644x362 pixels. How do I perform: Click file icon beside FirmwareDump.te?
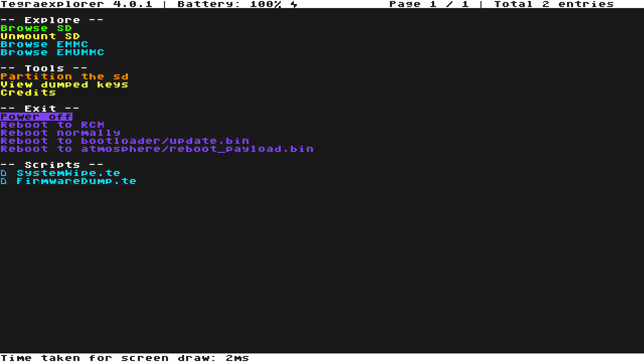4,181
